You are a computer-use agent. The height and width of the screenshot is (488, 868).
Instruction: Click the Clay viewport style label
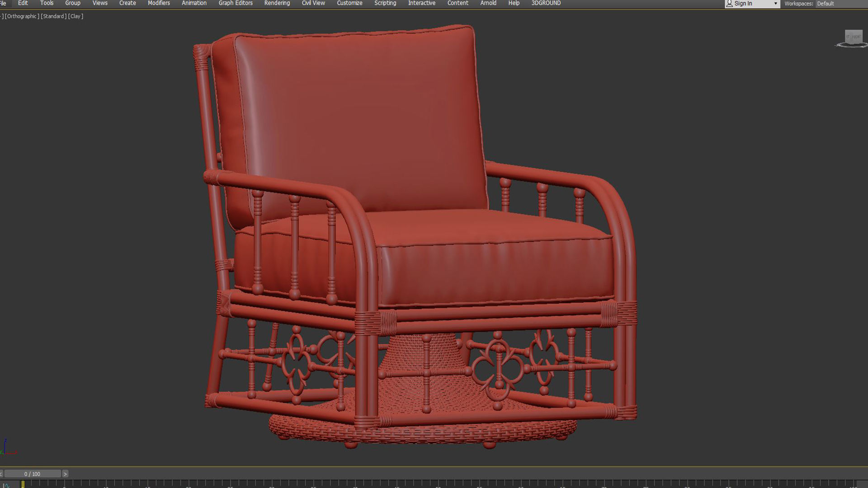click(x=75, y=16)
